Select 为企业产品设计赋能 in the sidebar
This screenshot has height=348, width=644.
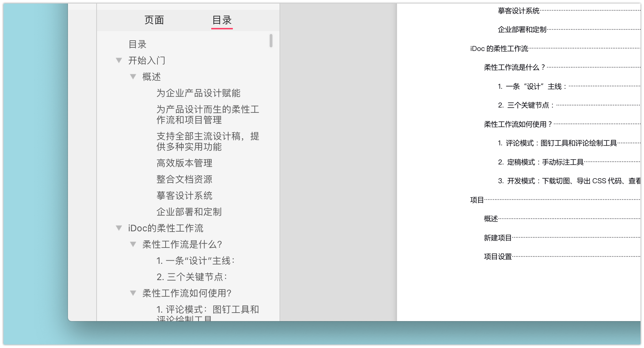click(x=199, y=93)
